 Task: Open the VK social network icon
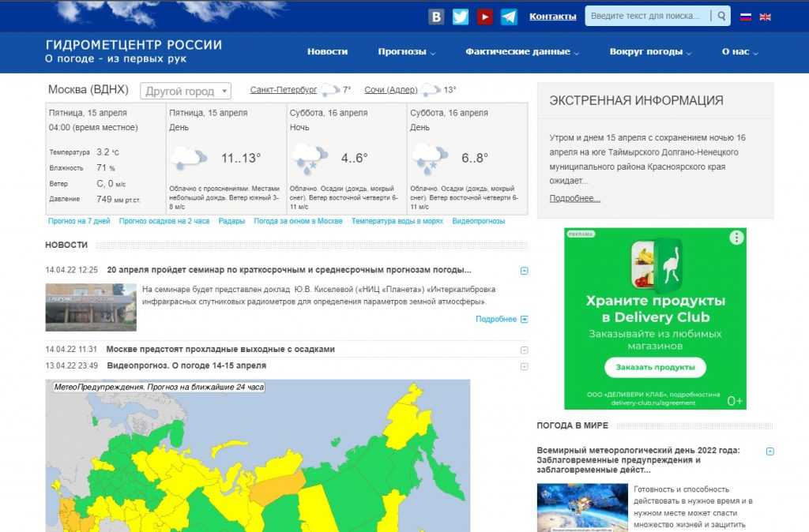coord(436,17)
